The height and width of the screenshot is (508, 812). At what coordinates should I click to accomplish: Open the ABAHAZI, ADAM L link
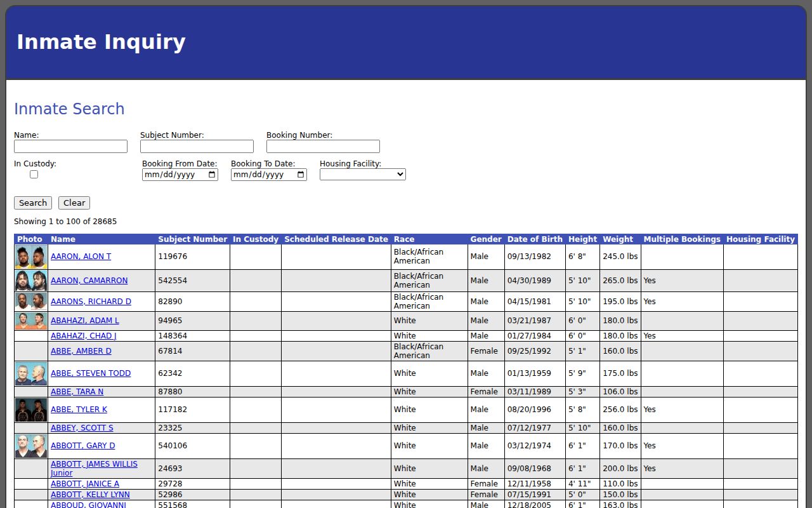pos(84,321)
